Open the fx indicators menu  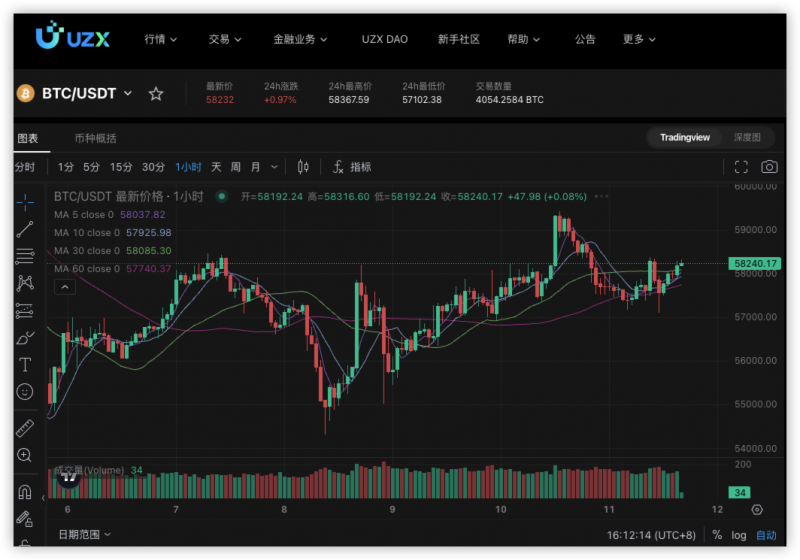[338, 167]
